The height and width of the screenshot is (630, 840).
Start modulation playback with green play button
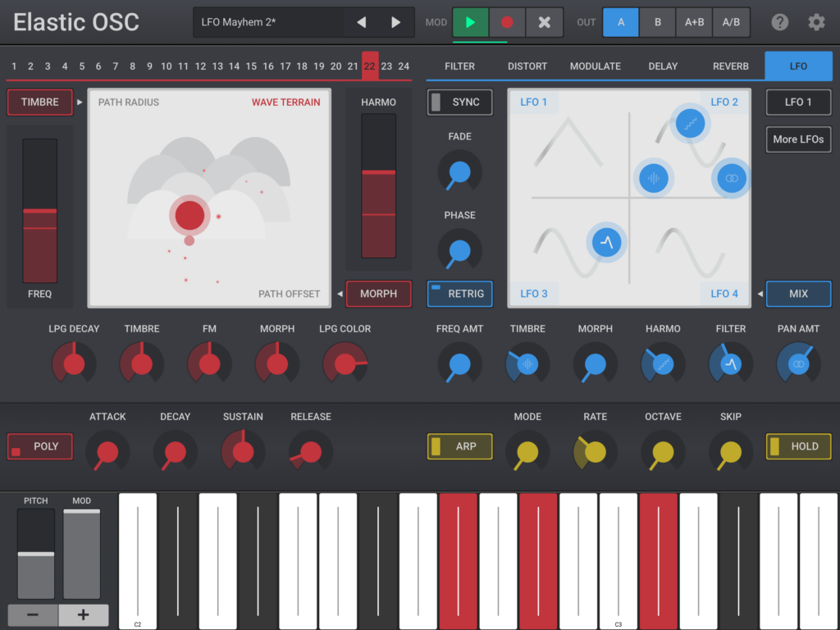tap(470, 22)
